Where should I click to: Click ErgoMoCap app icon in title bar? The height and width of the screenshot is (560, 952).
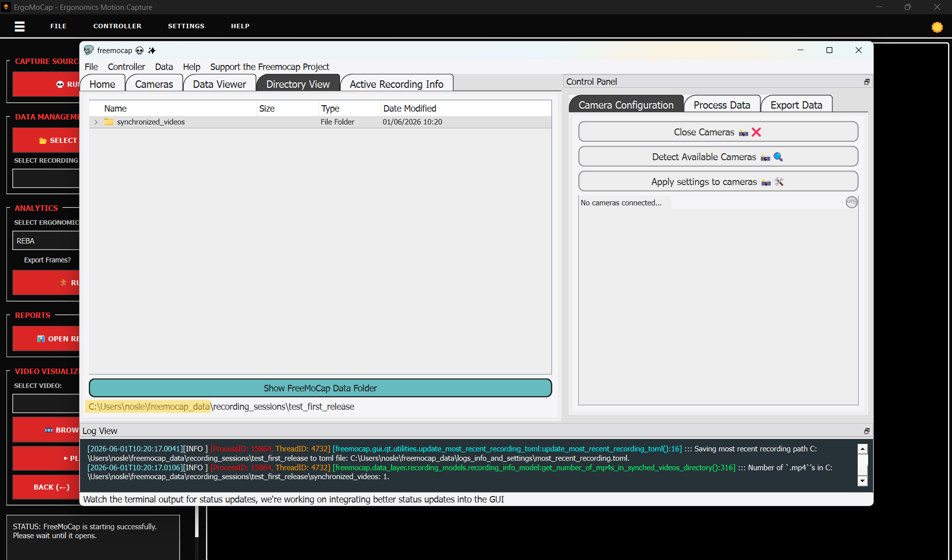[6, 7]
